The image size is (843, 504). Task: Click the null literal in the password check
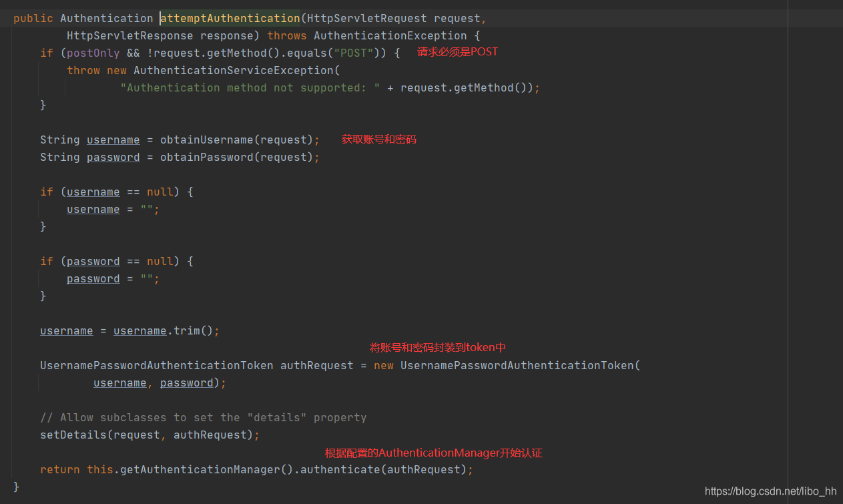pyautogui.click(x=160, y=261)
